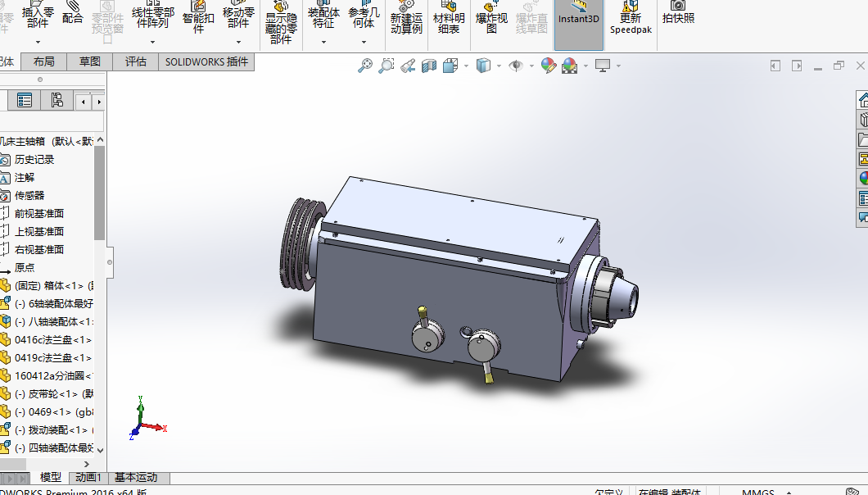
Task: Expand the 装配体特征 dropdown arrow
Action: click(x=323, y=42)
